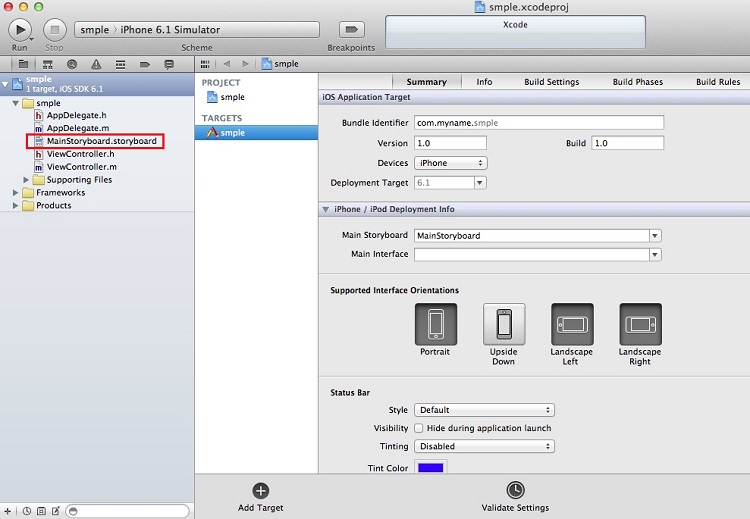Select iPhone 6.1 Simulator destination
750x519 pixels.
pyautogui.click(x=170, y=30)
